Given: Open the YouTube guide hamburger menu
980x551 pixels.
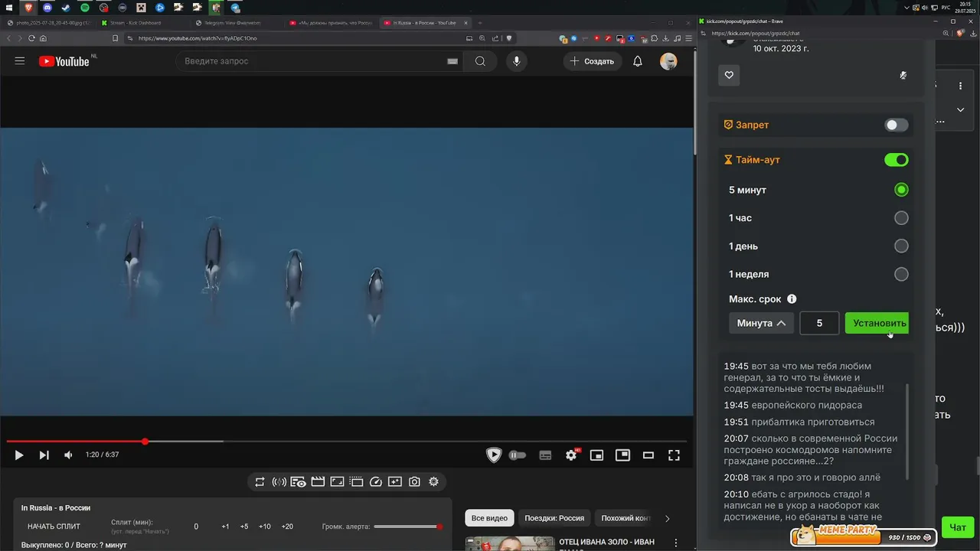Looking at the screenshot, I should tap(20, 61).
